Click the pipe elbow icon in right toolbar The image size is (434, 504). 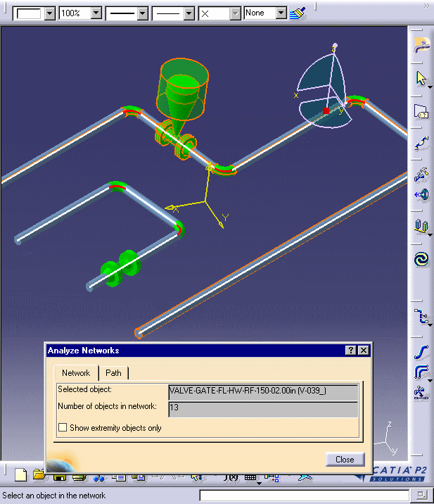(x=421, y=372)
